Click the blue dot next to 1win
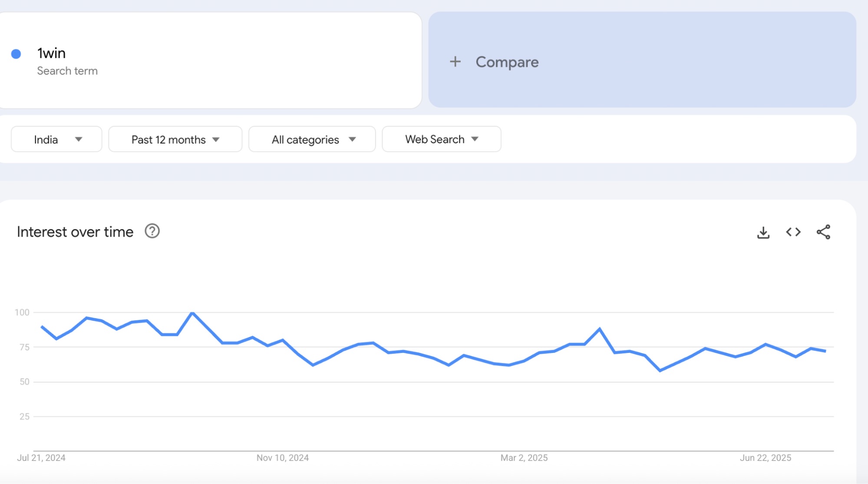The height and width of the screenshot is (484, 868). pyautogui.click(x=16, y=54)
